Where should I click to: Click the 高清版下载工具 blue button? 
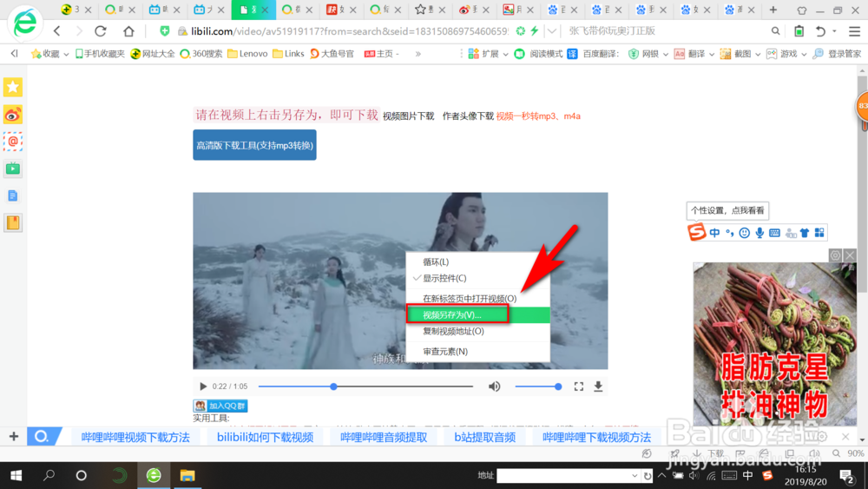254,145
